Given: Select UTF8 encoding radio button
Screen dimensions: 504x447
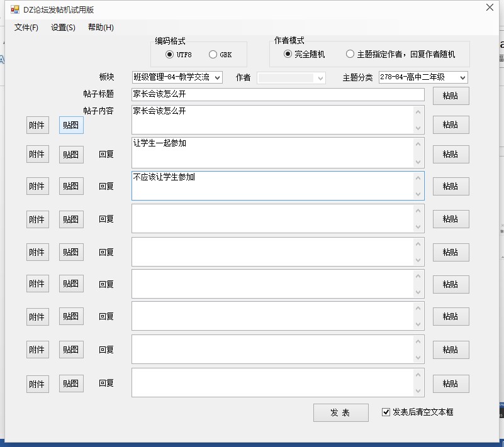Looking at the screenshot, I should 170,55.
